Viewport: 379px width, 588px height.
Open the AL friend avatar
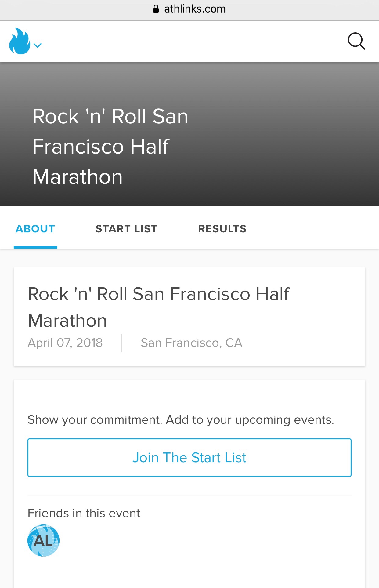pos(43,541)
